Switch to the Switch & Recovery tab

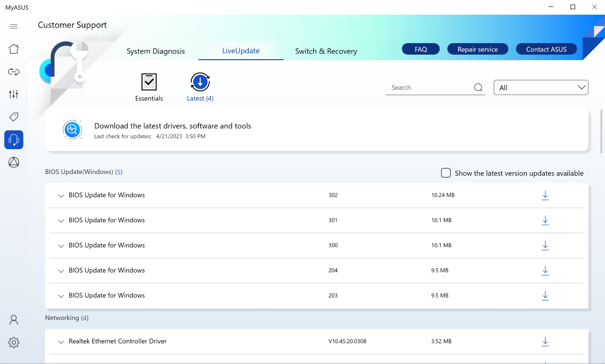(x=326, y=51)
